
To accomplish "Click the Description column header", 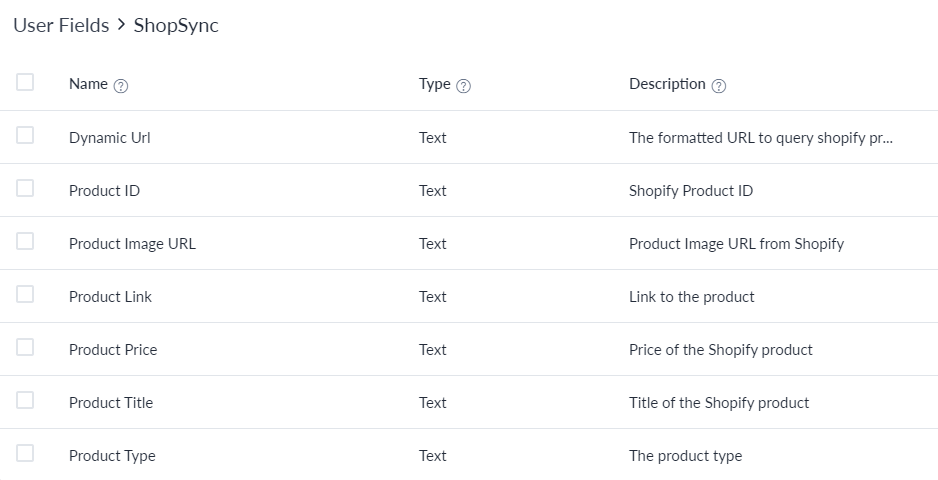I will tap(667, 84).
